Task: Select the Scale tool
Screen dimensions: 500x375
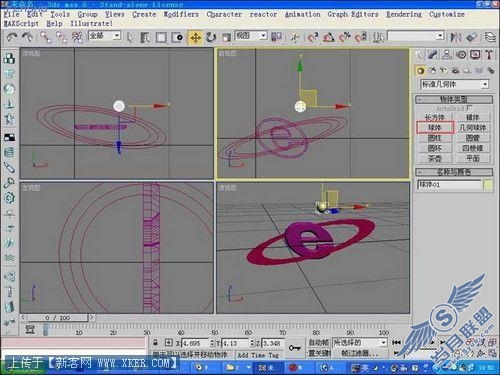Action: pyautogui.click(x=226, y=37)
